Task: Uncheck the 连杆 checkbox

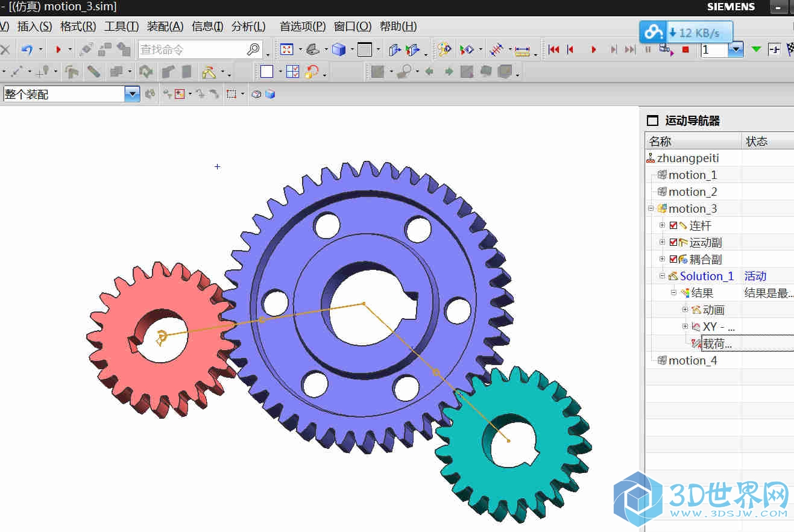Action: 673,225
